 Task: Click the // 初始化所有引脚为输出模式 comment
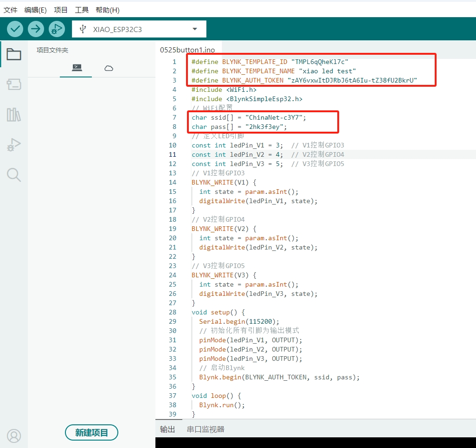[249, 331]
